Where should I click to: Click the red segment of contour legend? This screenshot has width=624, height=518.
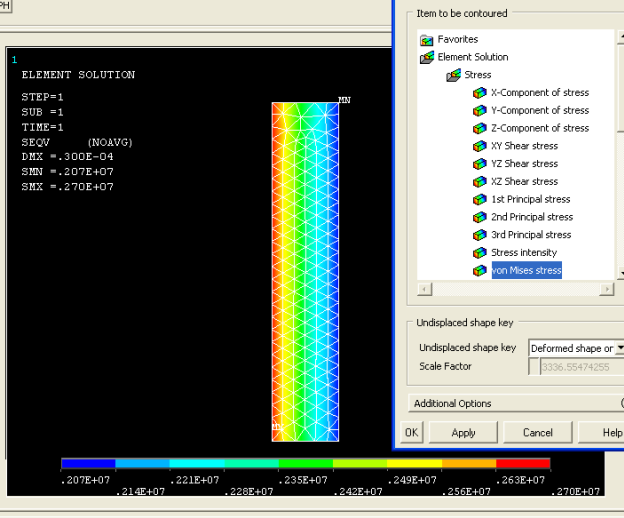point(522,464)
